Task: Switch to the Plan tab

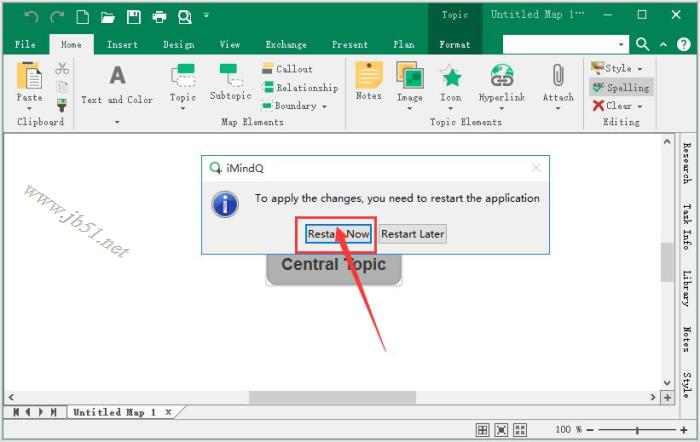Action: pyautogui.click(x=404, y=44)
